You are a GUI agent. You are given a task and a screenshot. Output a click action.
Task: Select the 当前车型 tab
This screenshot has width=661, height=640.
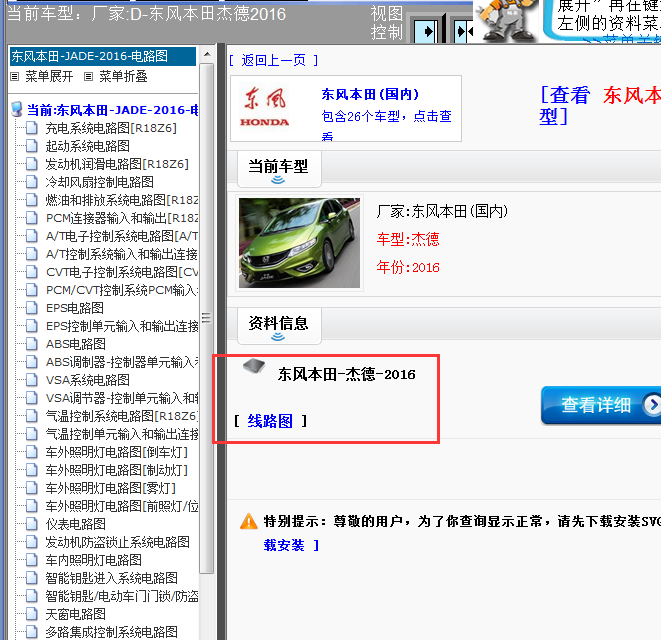coord(279,169)
